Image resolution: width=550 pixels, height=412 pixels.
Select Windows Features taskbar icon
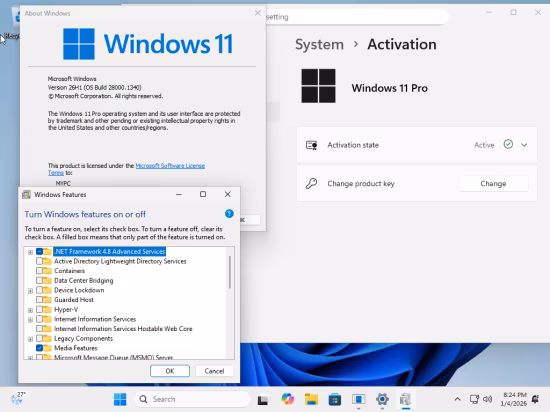(405, 399)
